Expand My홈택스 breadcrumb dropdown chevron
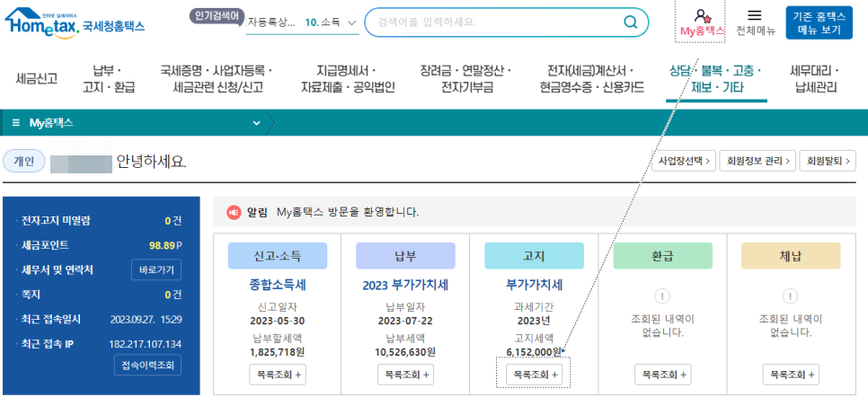The image size is (868, 397). tap(256, 123)
